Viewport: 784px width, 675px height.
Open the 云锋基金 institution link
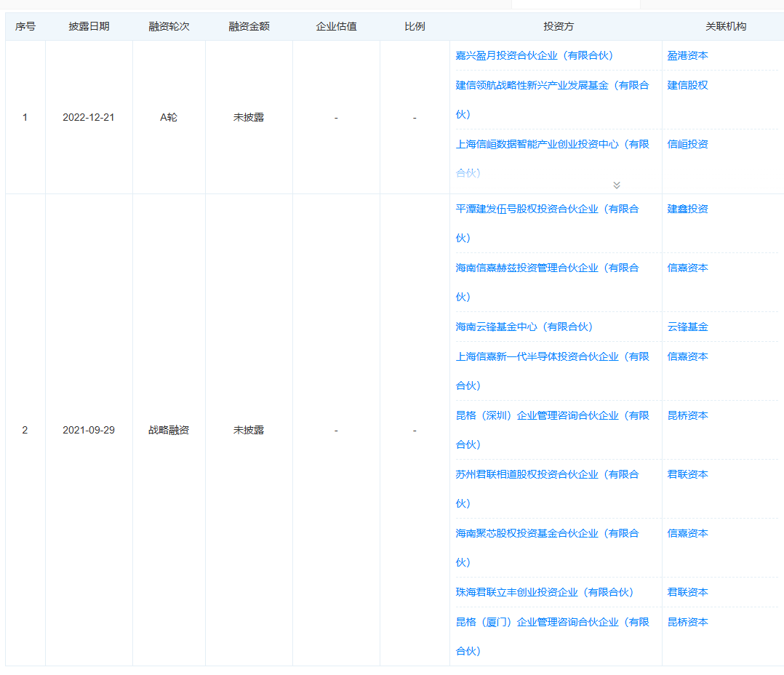click(x=687, y=327)
